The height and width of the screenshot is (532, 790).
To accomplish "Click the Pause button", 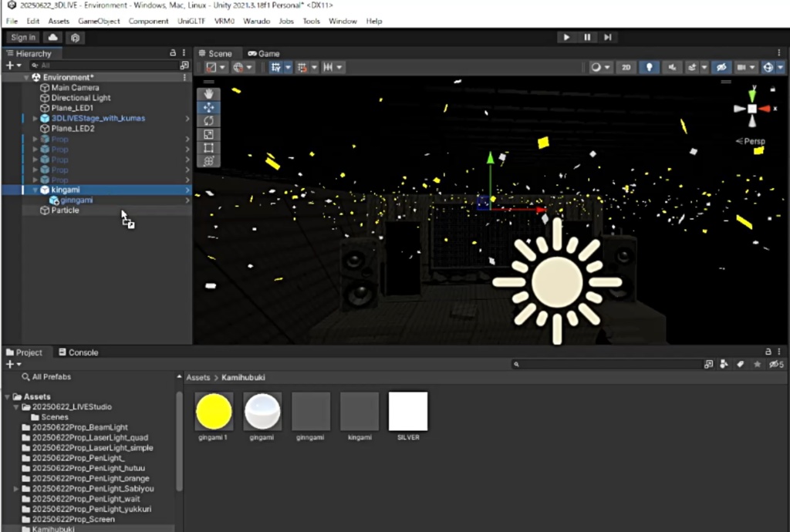I will coord(587,37).
